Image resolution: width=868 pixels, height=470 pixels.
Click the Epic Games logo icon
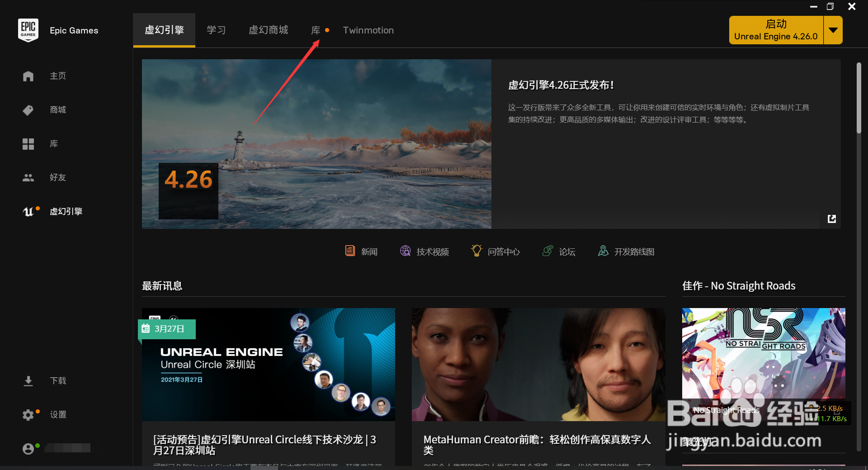click(x=28, y=30)
